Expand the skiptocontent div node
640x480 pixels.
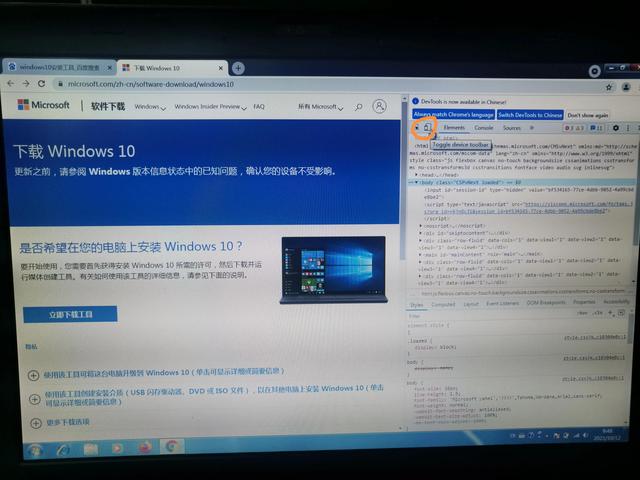tap(421, 233)
